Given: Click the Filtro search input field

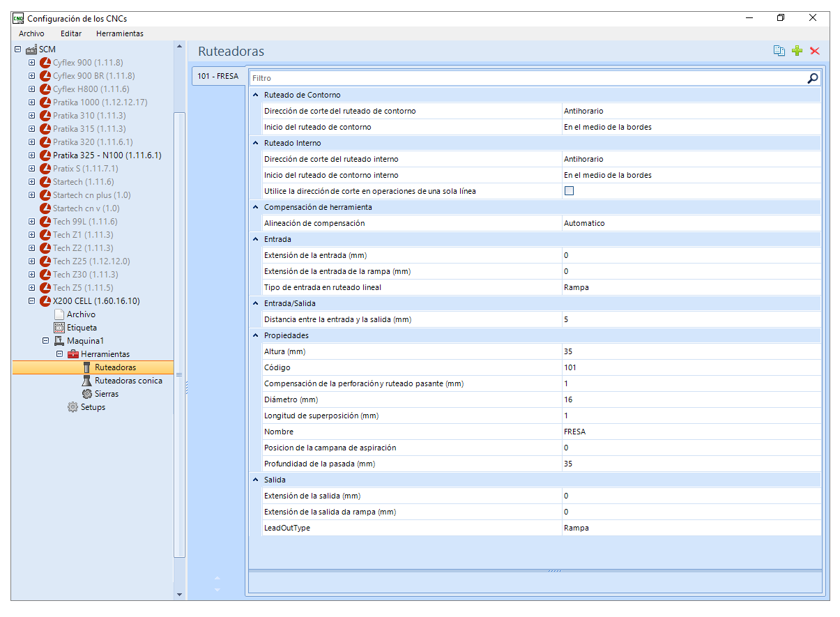Looking at the screenshot, I should [527, 78].
